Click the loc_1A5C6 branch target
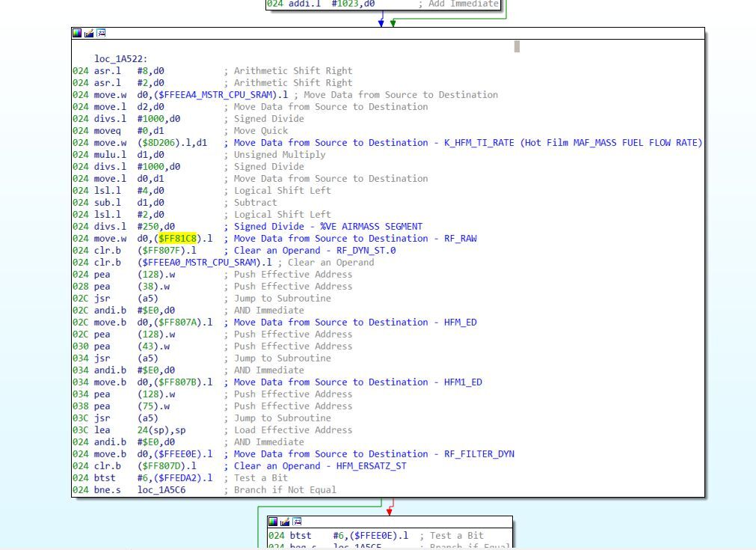This screenshot has height=550, width=756. 162,490
